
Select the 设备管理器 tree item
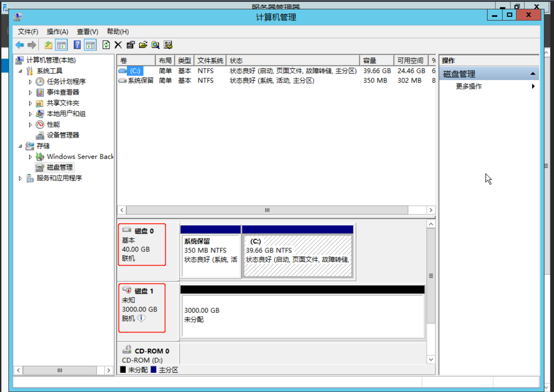63,135
